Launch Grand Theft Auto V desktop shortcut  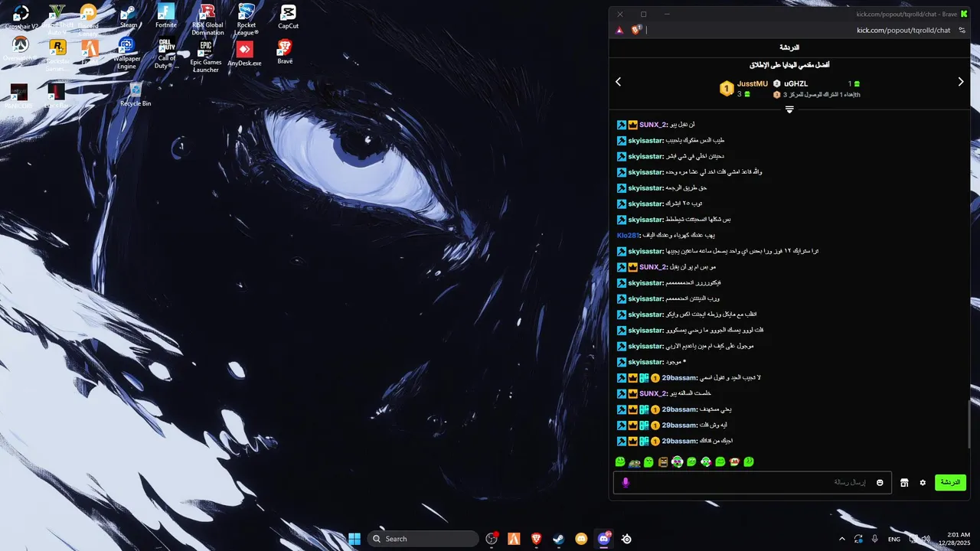click(x=57, y=17)
